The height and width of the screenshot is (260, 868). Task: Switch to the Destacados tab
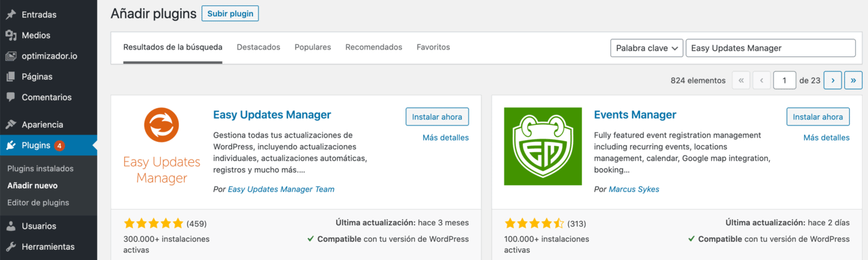[258, 48]
